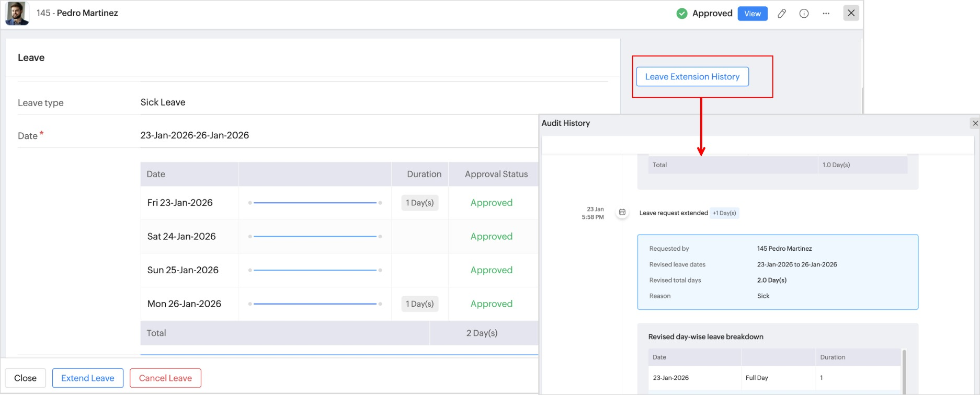Click the blue View button
980x395 pixels.
752,14
